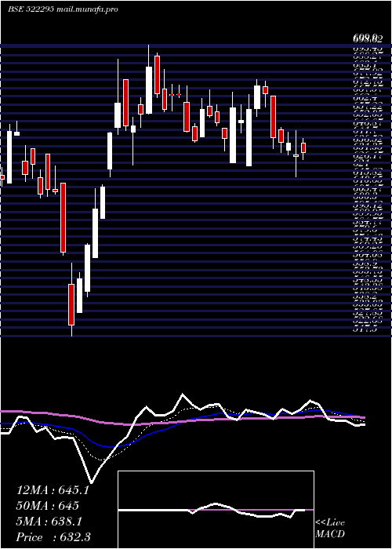Image resolution: width=392 pixels, height=549 pixels.
Task: Click the "5MA : 638.1" label
Action: [x=49, y=522]
